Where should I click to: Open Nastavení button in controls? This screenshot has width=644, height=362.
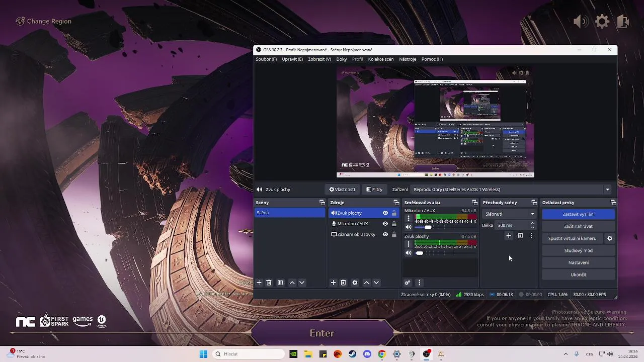(579, 262)
